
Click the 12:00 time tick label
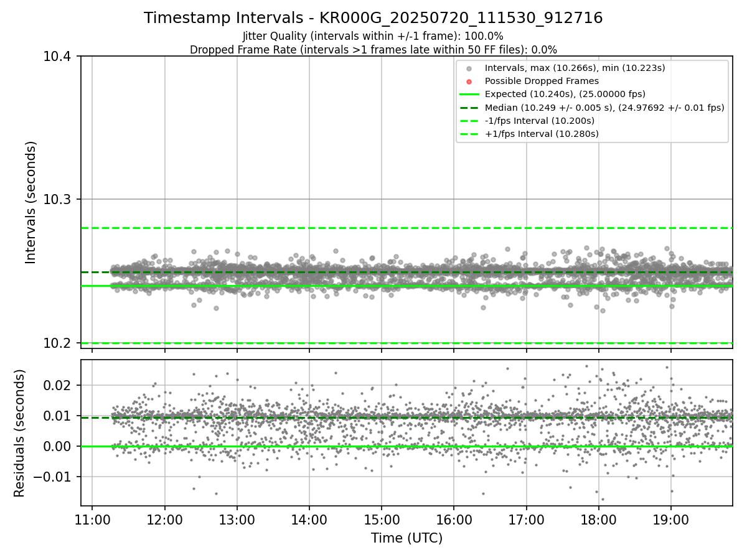164,519
